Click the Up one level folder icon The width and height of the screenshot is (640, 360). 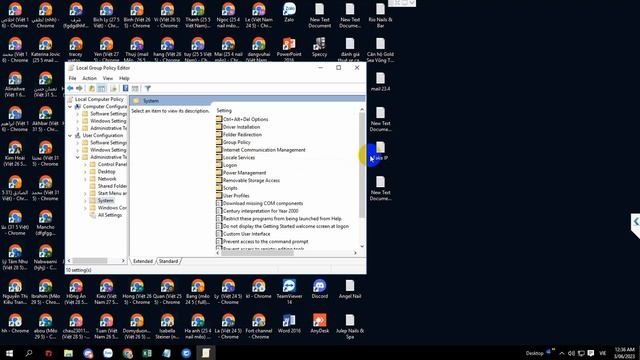click(92, 88)
